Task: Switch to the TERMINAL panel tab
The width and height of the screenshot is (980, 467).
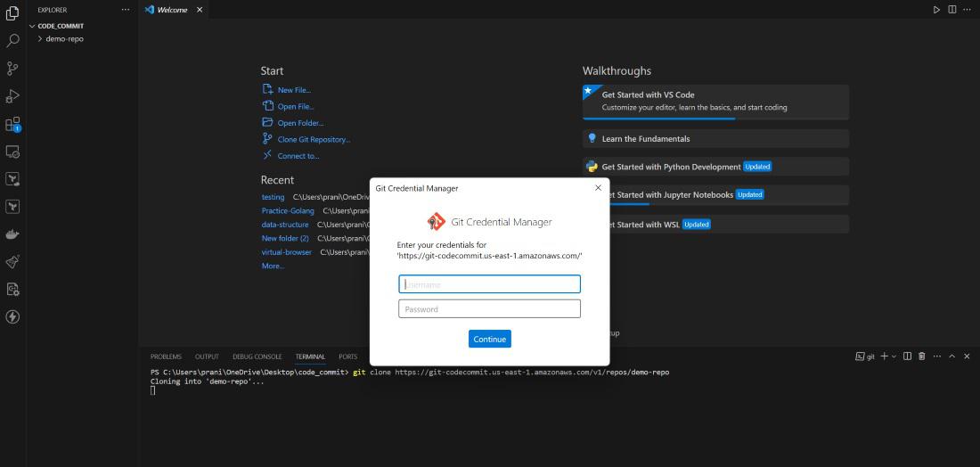Action: [310, 357]
